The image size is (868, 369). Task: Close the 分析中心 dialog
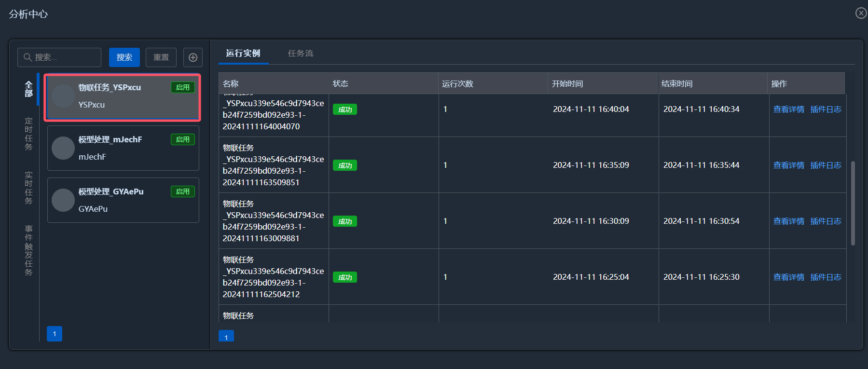861,13
